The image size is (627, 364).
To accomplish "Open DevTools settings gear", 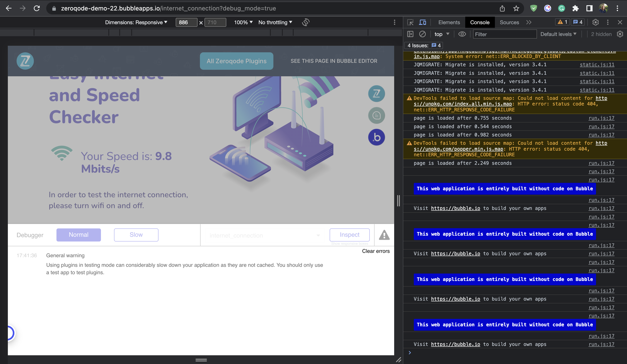I will click(595, 22).
